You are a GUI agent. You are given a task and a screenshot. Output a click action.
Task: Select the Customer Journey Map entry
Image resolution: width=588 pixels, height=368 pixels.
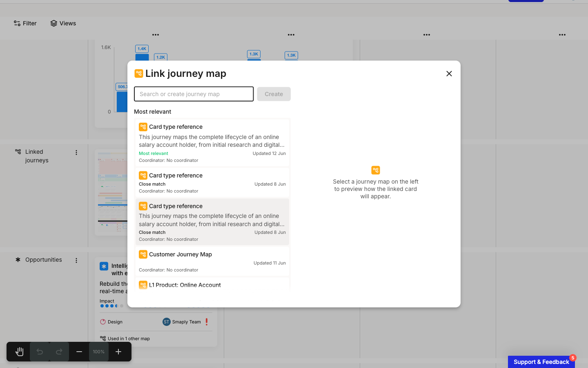[212, 261]
